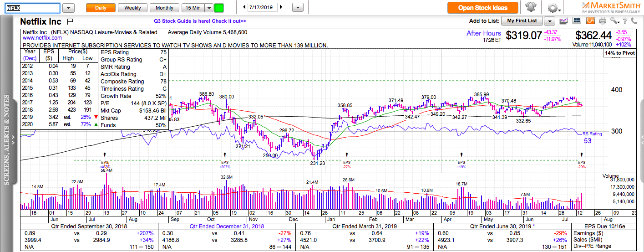Click the EPS Rating 75 value
This screenshot has width=644, height=252.
point(163,52)
